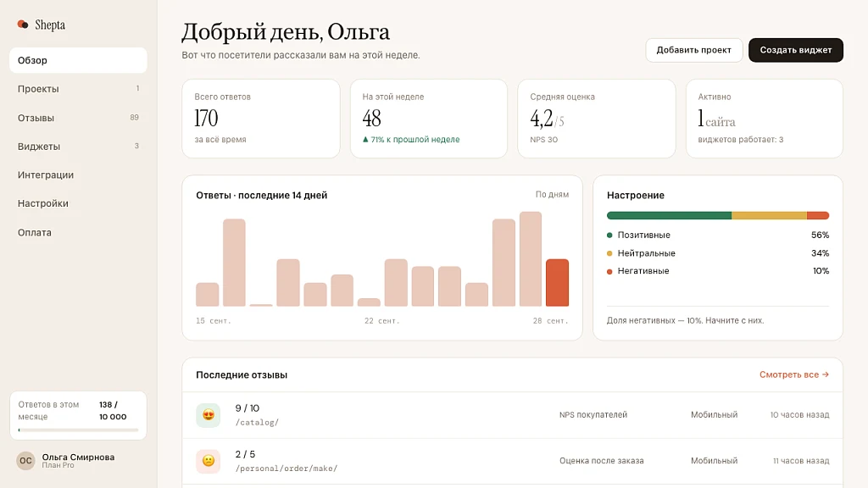Go to Отзывы in the sidebar

(x=78, y=118)
